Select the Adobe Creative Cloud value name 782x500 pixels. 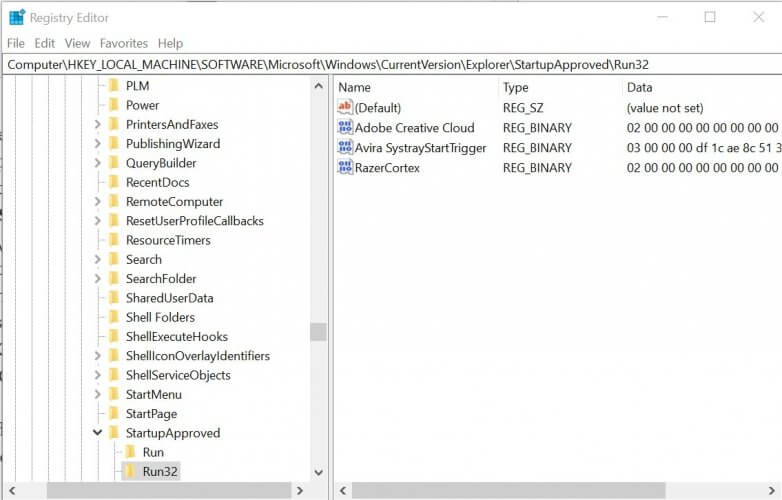pyautogui.click(x=414, y=128)
